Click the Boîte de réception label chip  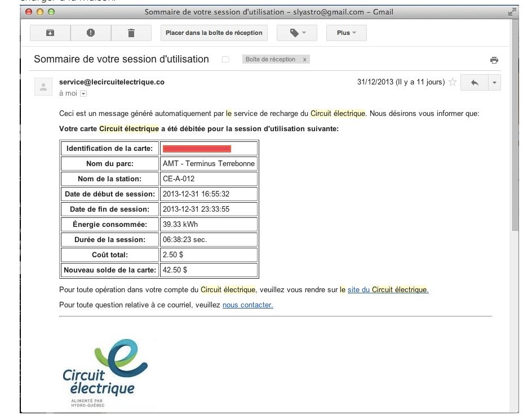(271, 59)
